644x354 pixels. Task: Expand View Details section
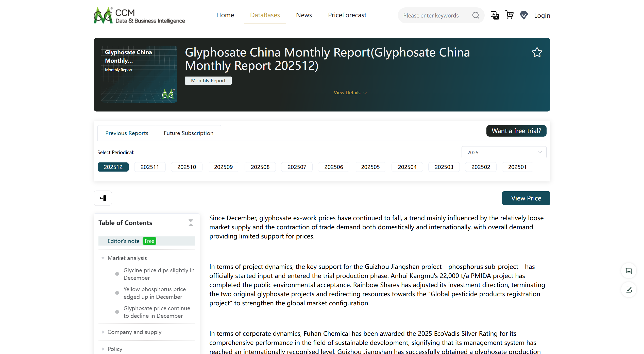(350, 92)
